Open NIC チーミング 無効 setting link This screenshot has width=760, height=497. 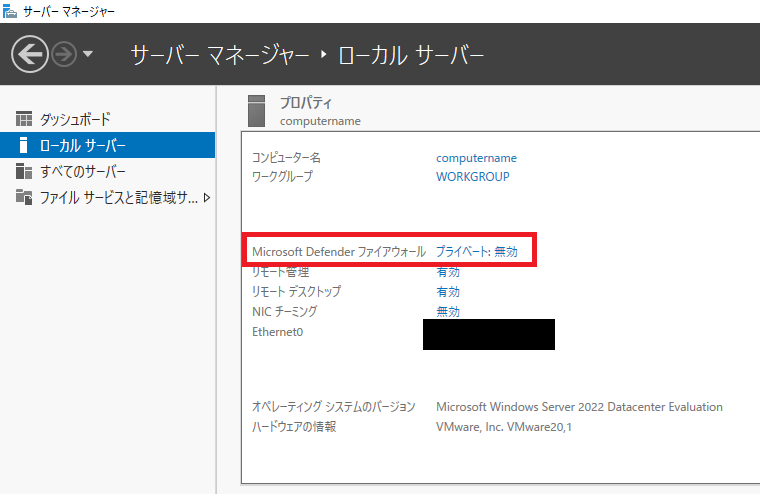point(448,311)
